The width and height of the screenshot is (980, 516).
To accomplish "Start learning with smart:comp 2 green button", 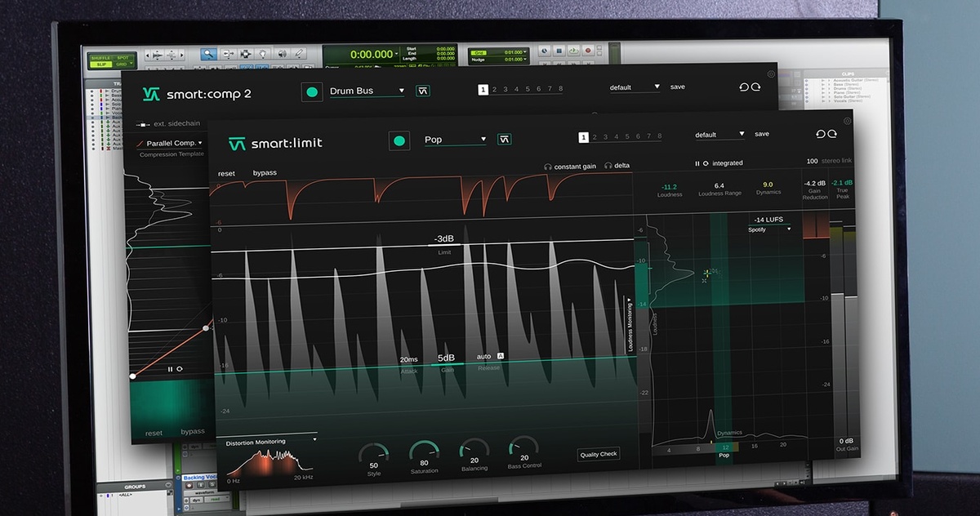I will coord(311,91).
